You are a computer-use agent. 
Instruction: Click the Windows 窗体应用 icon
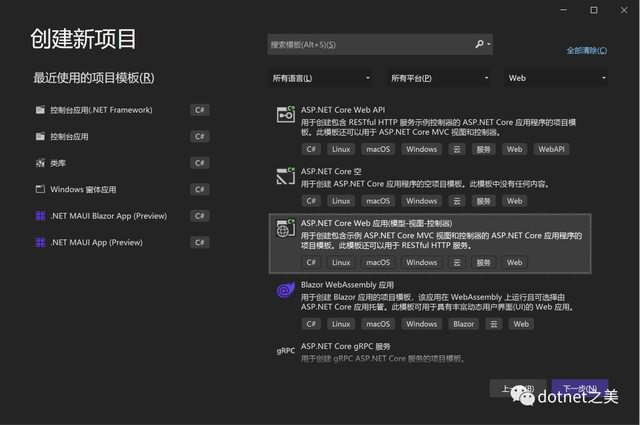click(40, 189)
